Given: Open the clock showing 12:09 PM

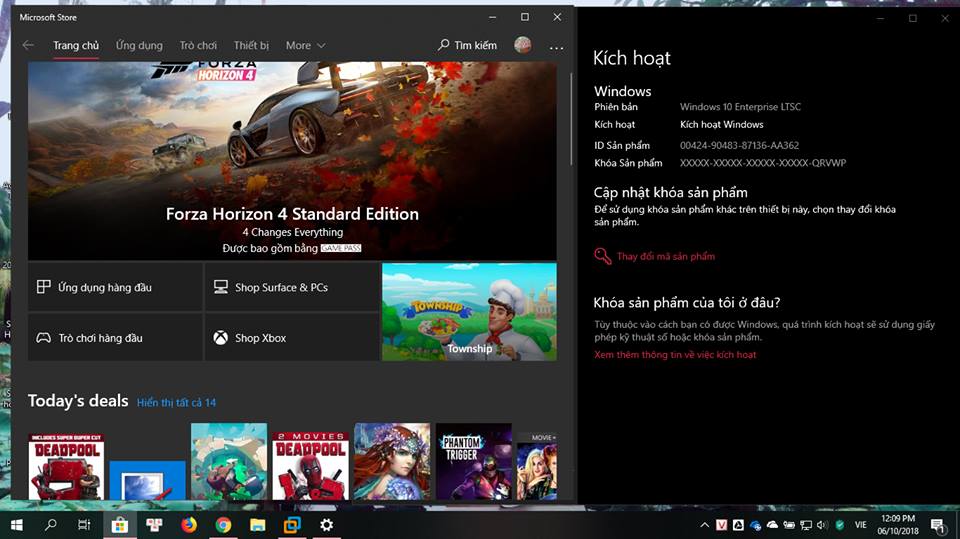Looking at the screenshot, I should point(898,525).
